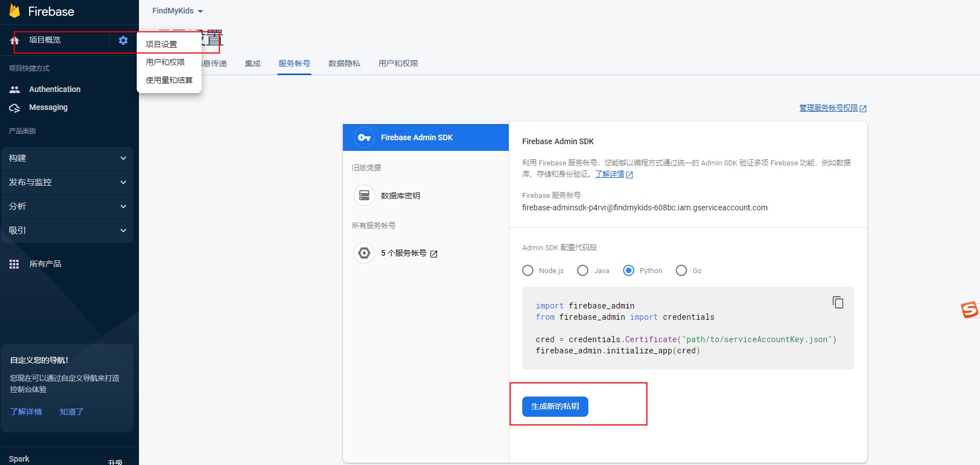Select 数据库密钥 list item
Viewport: 980px width, 465px height.
coord(426,195)
